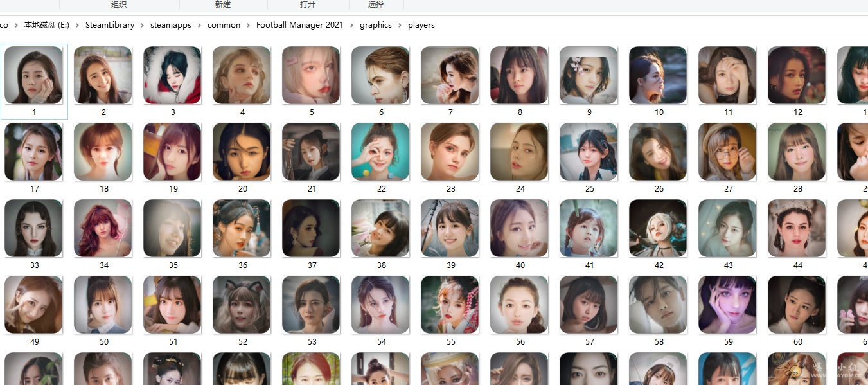868x385 pixels.
Task: Click the file name label 20
Action: click(243, 188)
